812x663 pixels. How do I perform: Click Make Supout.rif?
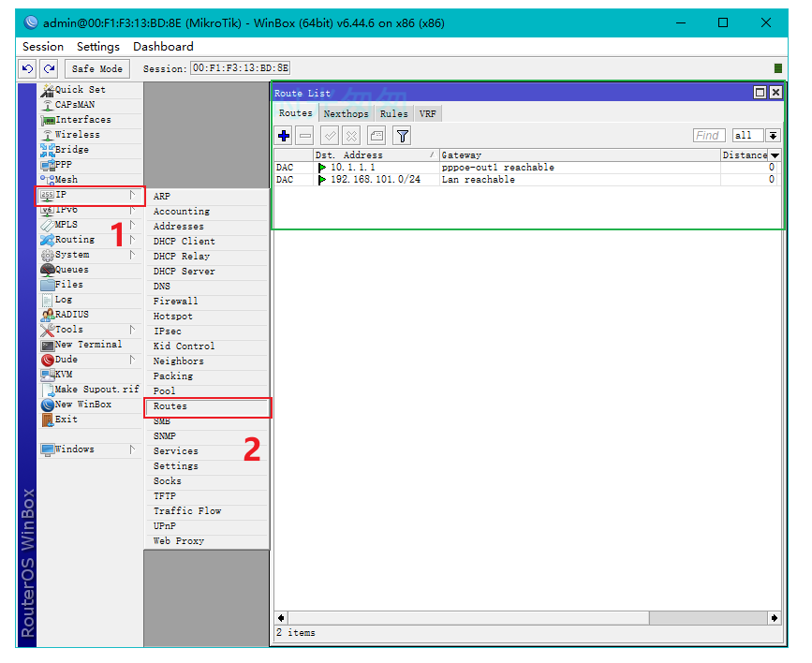pos(91,390)
